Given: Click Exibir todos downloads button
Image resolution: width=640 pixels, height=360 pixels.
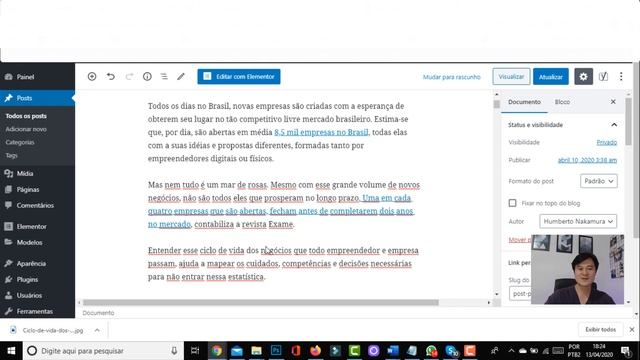Looking at the screenshot, I should [600, 329].
